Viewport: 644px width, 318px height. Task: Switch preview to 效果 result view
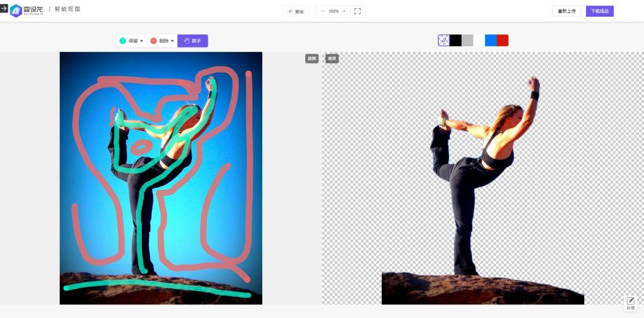pyautogui.click(x=332, y=59)
